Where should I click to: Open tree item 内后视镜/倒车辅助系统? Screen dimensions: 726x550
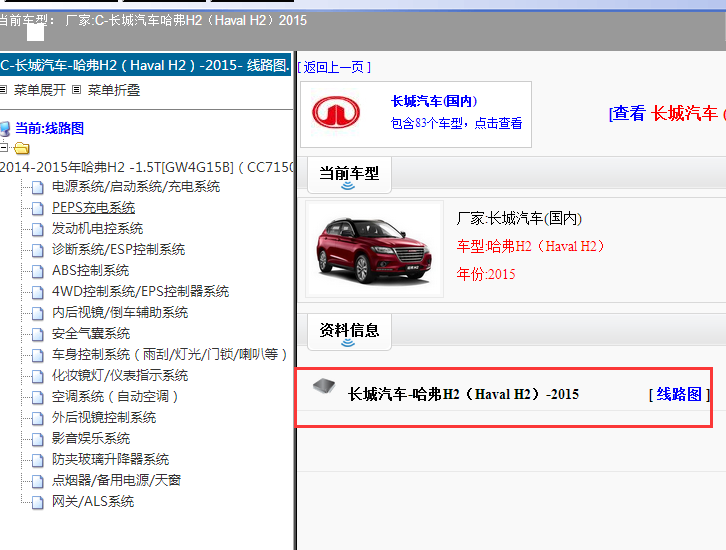(x=120, y=312)
